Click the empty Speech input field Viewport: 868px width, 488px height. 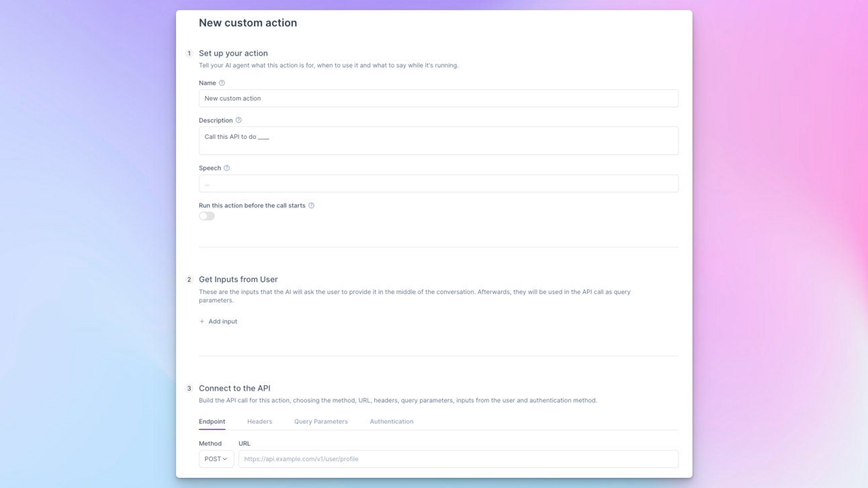click(438, 183)
